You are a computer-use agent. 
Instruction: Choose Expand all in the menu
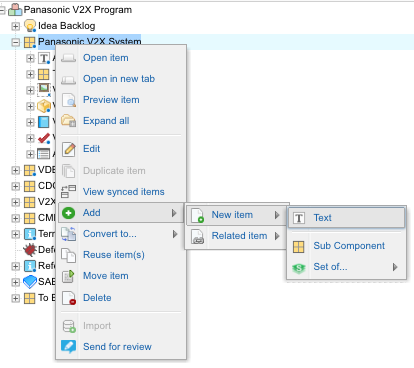pyautogui.click(x=121, y=121)
